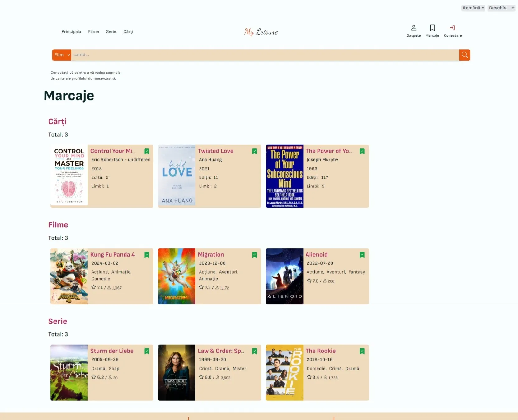
Task: Click the Serie section heading
Action: point(58,321)
